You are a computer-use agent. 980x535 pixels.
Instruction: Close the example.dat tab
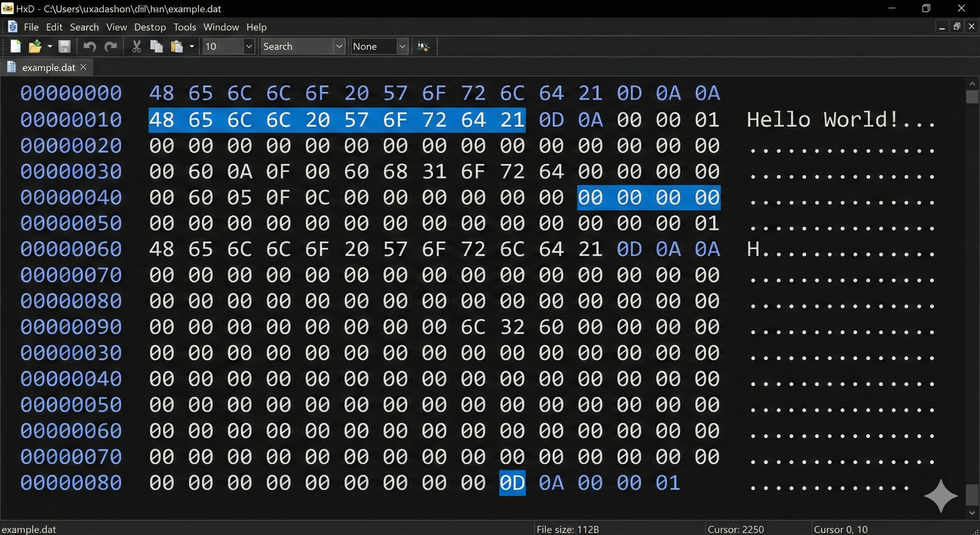83,67
